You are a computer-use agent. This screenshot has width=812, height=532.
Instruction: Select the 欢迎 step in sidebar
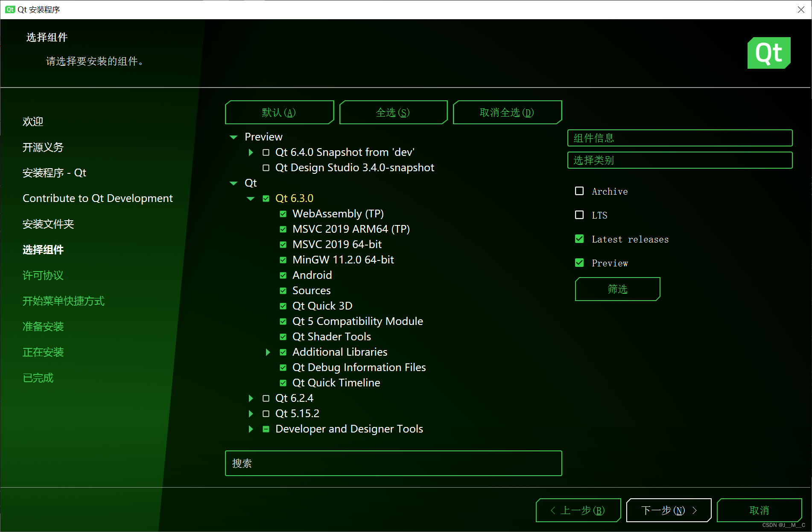[33, 122]
